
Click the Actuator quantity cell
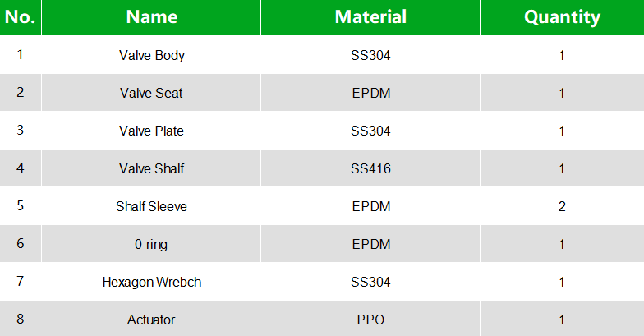coord(562,320)
